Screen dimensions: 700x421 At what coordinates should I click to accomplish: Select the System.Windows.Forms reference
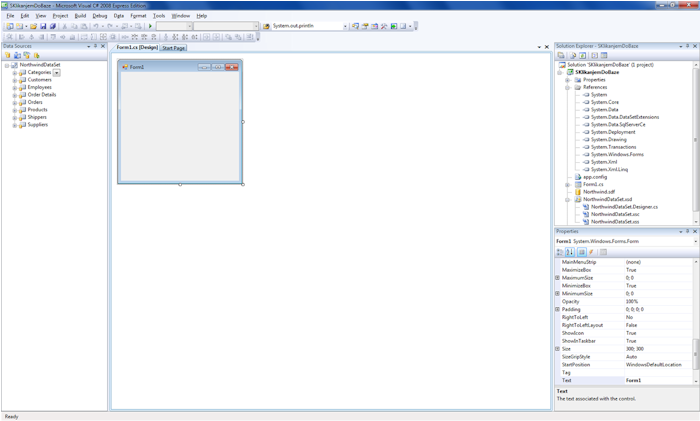pyautogui.click(x=617, y=154)
